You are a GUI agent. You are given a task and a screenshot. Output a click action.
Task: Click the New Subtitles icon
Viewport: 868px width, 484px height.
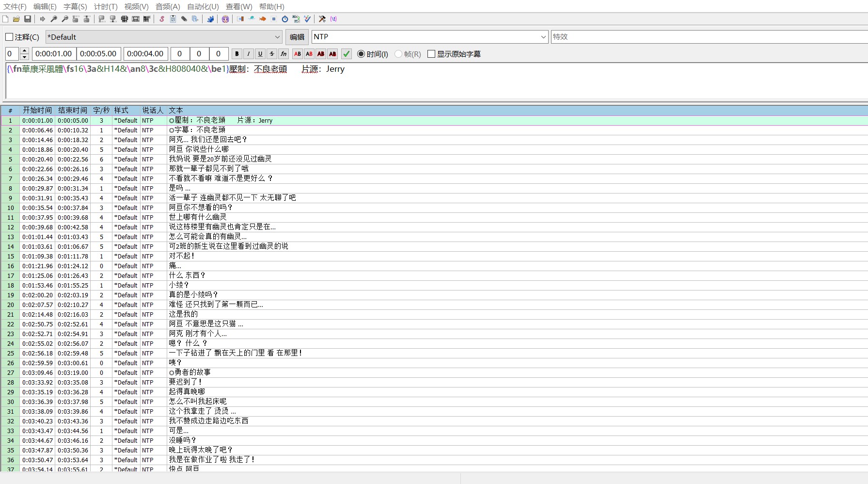[5, 19]
